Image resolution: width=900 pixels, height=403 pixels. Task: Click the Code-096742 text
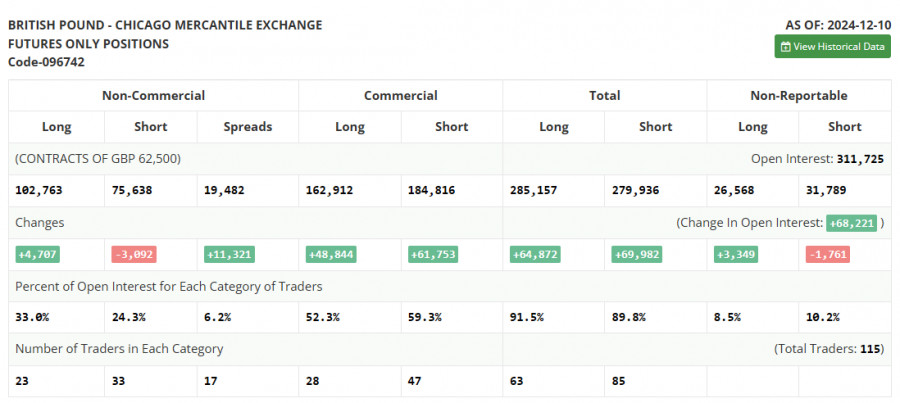pos(46,62)
